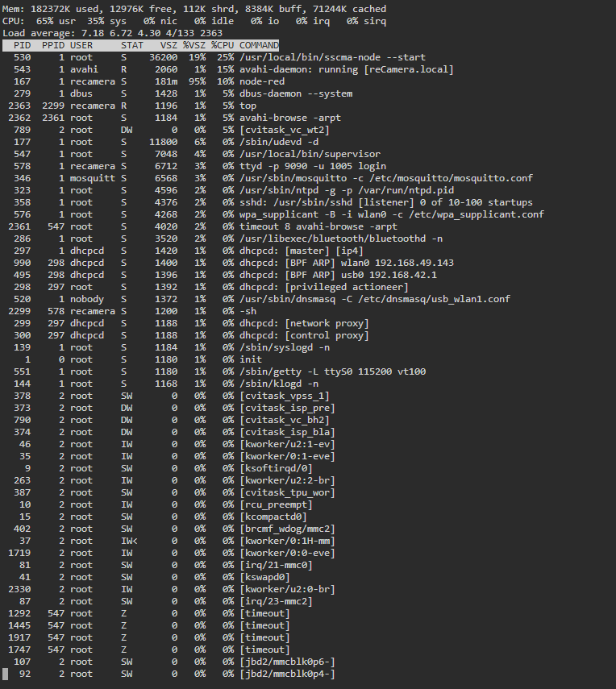Select the dnsmasq usb_wlan1.conf process line
This screenshot has width=616, height=689.
(259, 299)
